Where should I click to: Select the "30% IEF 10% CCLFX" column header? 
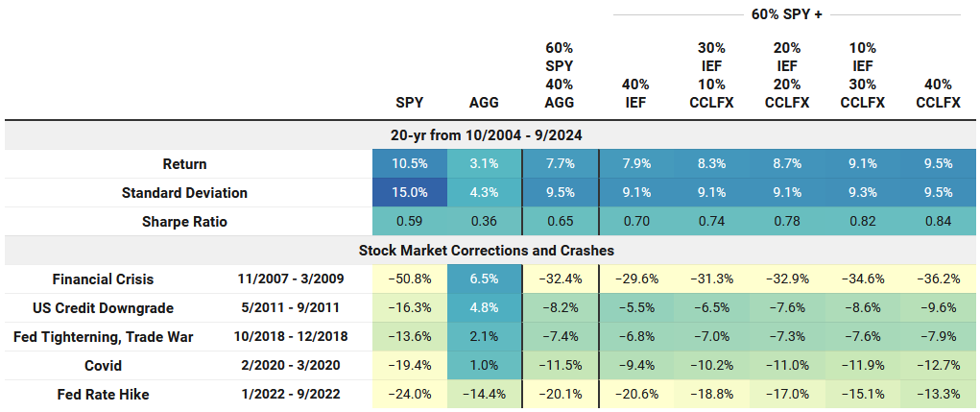click(x=711, y=75)
